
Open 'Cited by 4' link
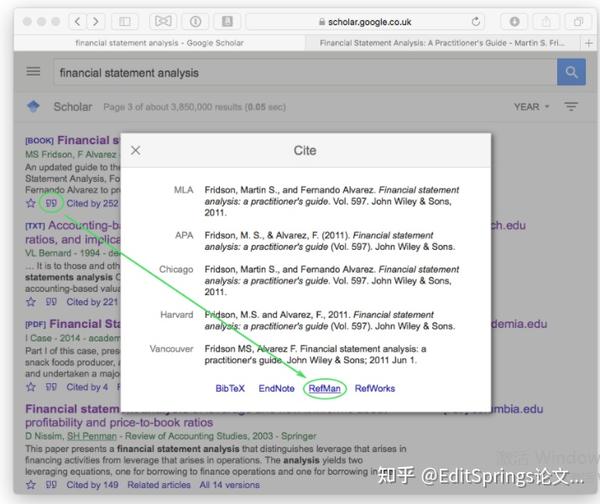(87, 387)
